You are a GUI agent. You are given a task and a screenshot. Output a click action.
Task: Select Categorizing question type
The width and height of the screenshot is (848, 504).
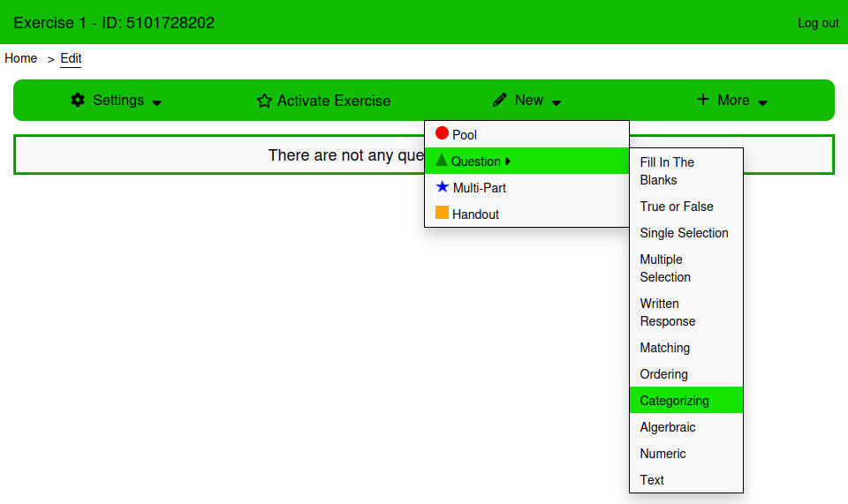tap(675, 401)
